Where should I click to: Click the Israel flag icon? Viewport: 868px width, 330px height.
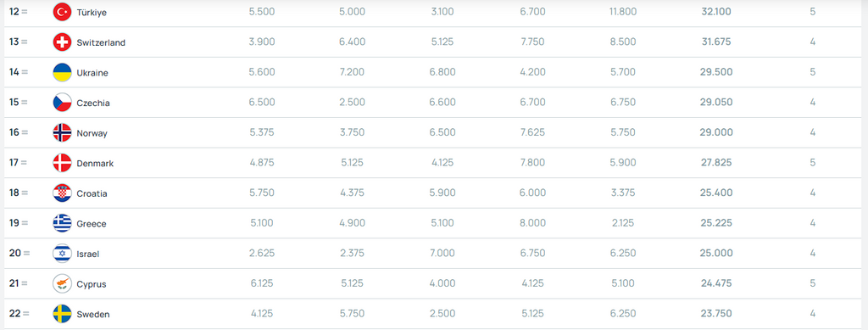coord(62,254)
